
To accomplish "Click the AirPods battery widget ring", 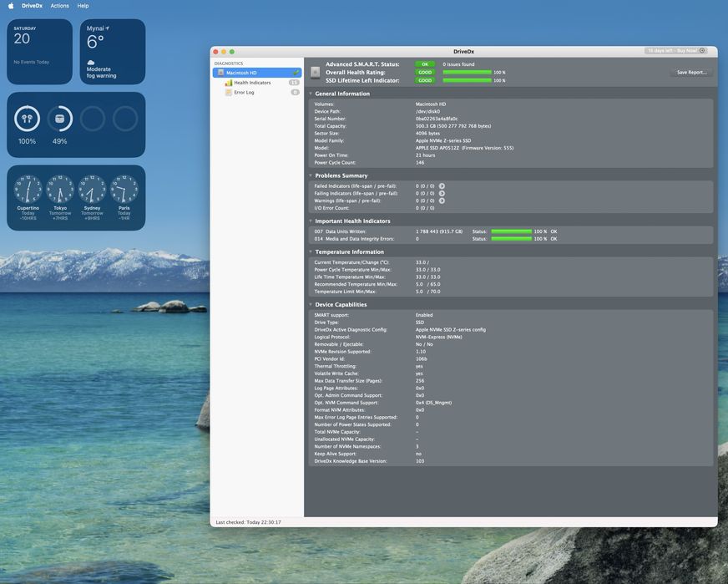I will pyautogui.click(x=27, y=119).
